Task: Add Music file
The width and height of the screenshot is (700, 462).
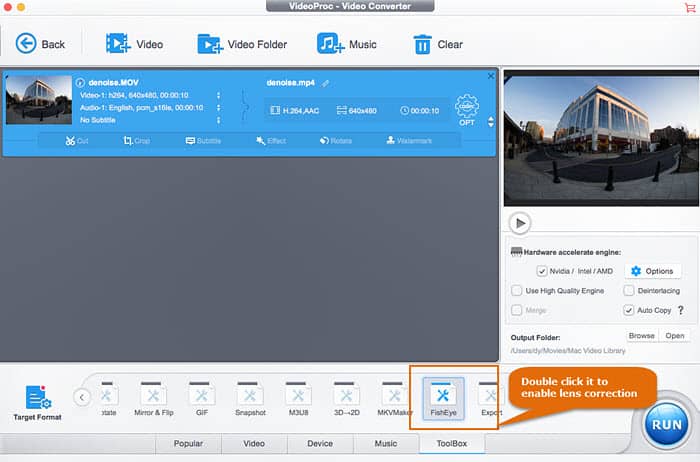Action: 347,44
